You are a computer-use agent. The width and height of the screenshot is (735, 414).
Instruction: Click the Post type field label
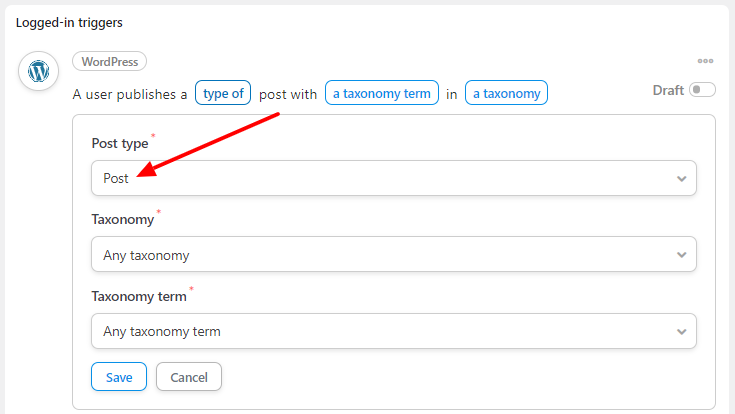click(x=120, y=143)
